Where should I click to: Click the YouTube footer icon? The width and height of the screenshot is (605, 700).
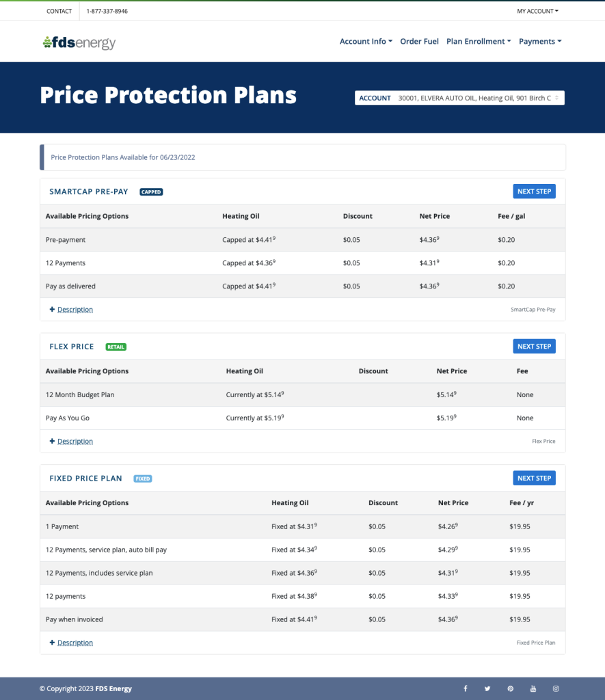[x=533, y=688]
